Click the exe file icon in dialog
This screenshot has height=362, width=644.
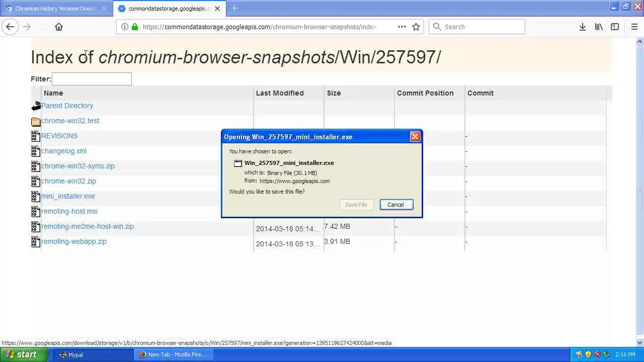pyautogui.click(x=238, y=163)
